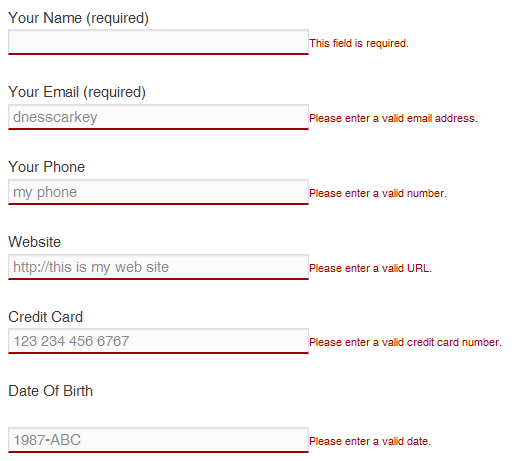
Task: Click the Website field with http:// text
Action: point(158,267)
